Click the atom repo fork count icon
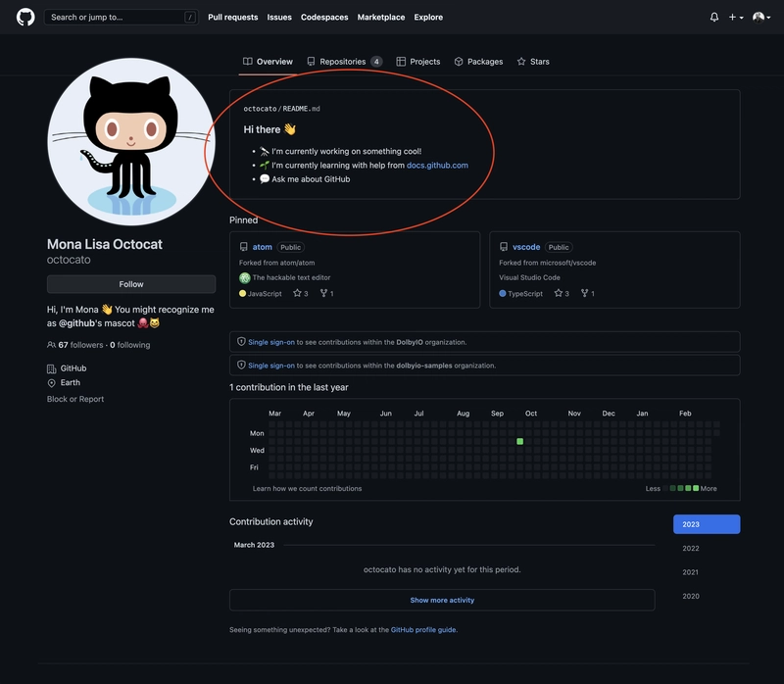 coord(324,293)
